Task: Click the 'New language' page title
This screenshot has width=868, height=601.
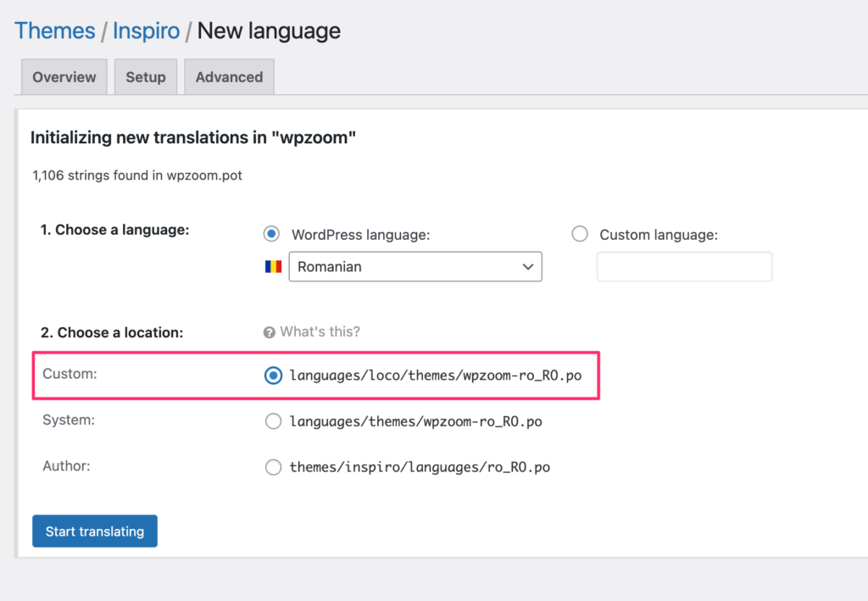Action: click(269, 31)
